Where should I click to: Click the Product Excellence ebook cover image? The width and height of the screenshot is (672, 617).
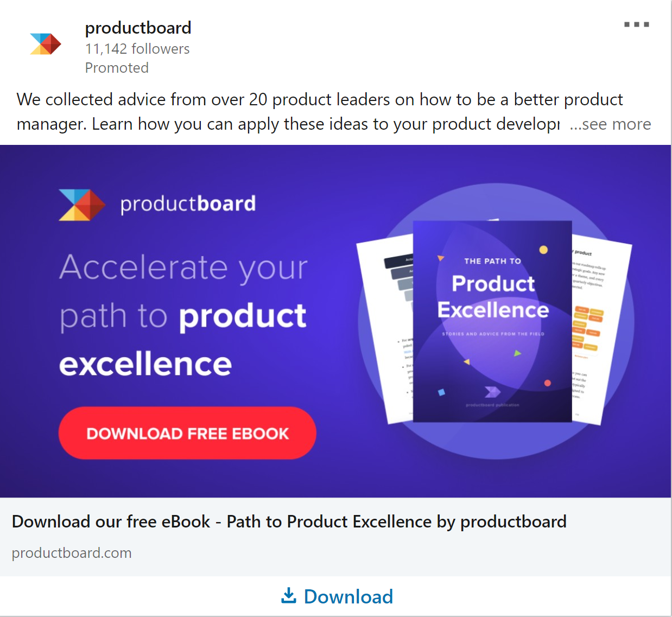click(492, 321)
